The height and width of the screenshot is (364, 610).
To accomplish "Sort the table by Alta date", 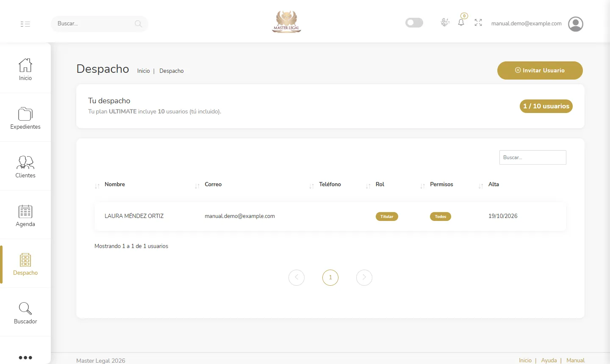I will [x=494, y=185].
